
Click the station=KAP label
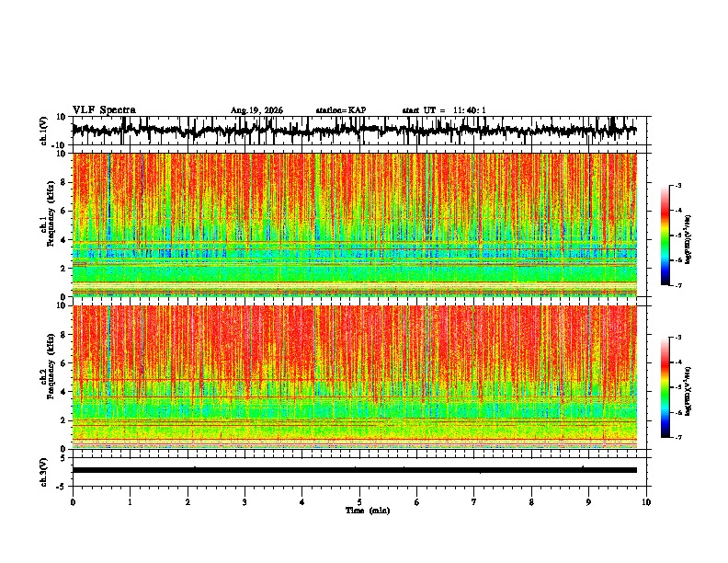(341, 110)
